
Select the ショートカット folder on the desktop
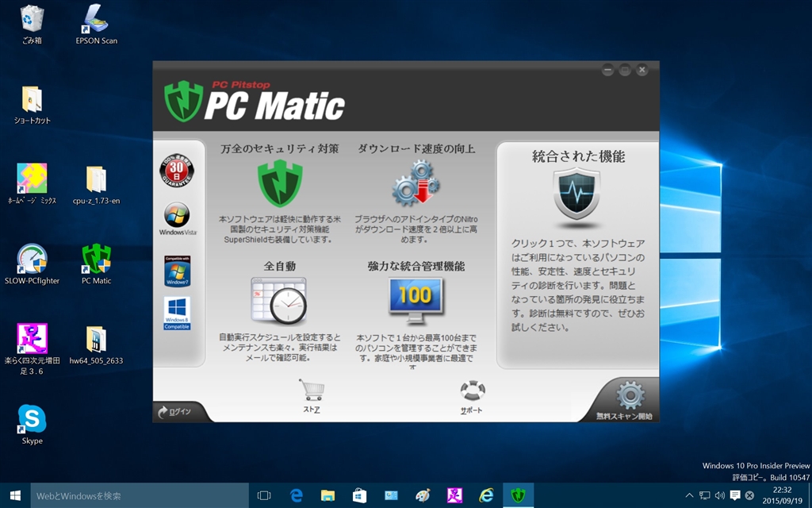(x=32, y=105)
